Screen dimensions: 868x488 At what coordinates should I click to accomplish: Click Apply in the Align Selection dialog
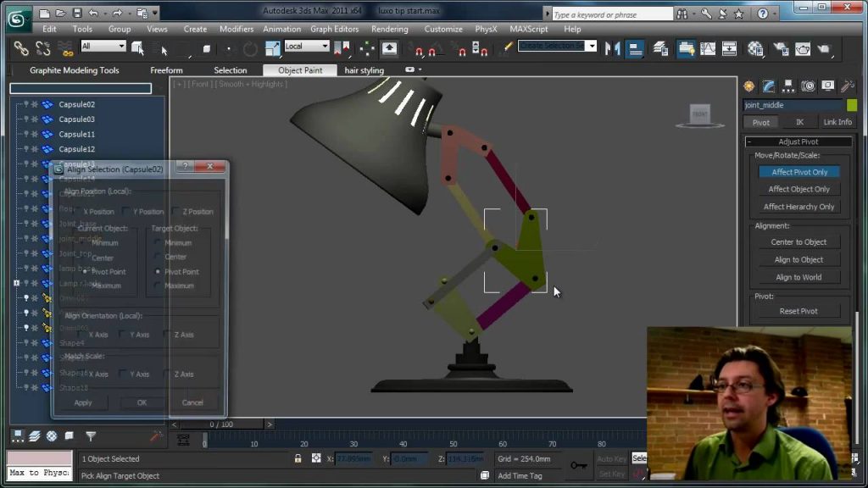point(82,402)
